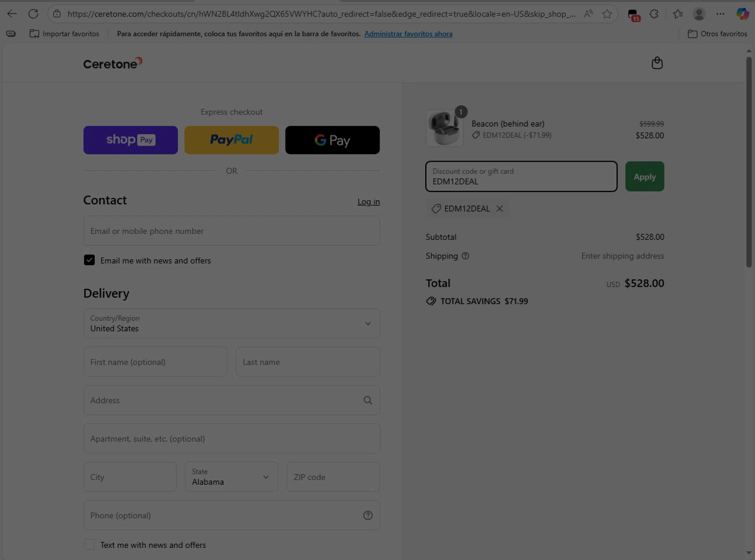Focus the City field
755x560 pixels.
pyautogui.click(x=130, y=477)
